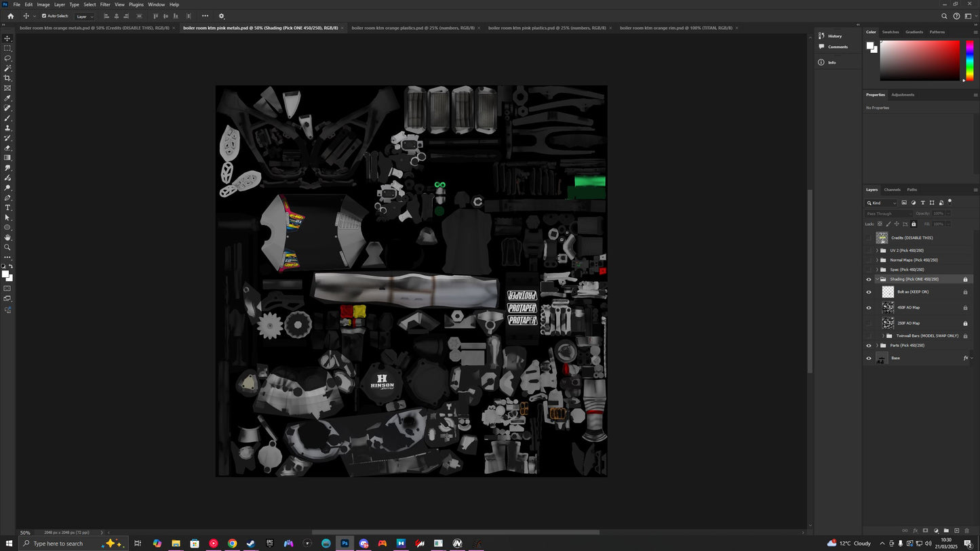
Task: Expand Base layer effects list
Action: point(972,359)
